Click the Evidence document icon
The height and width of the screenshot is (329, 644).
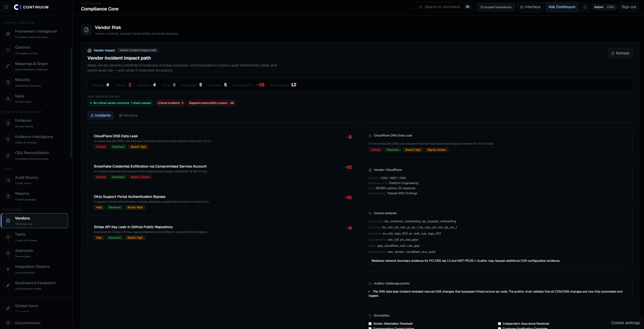[x=8, y=123]
